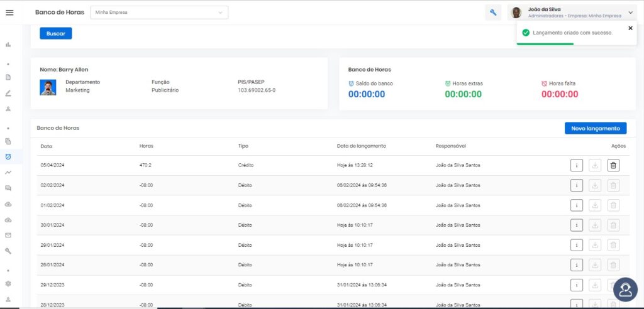The height and width of the screenshot is (309, 644).
Task: Click the Publicitário function text
Action: point(165,90)
